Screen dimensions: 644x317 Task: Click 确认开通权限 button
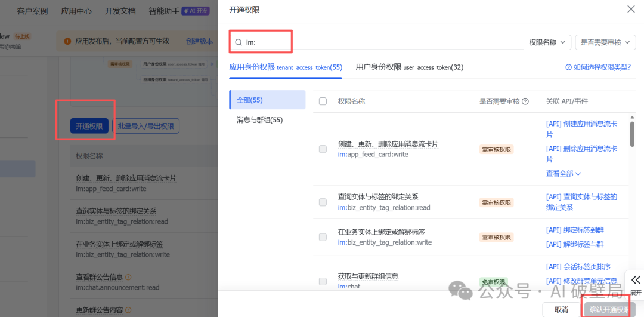coord(609,310)
